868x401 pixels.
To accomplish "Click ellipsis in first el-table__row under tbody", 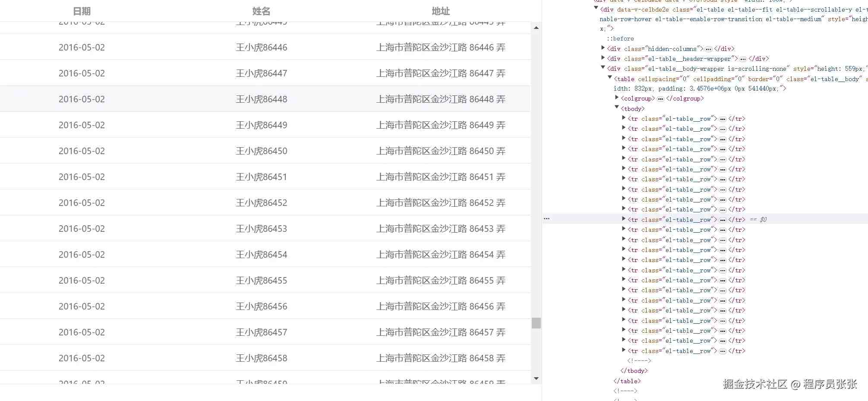I will [x=723, y=119].
